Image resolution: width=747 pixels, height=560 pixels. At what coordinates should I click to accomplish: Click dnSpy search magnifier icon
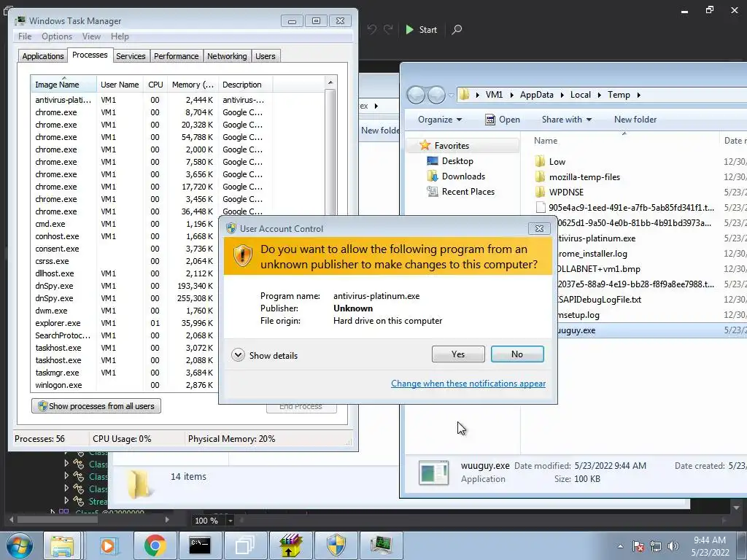tap(457, 29)
